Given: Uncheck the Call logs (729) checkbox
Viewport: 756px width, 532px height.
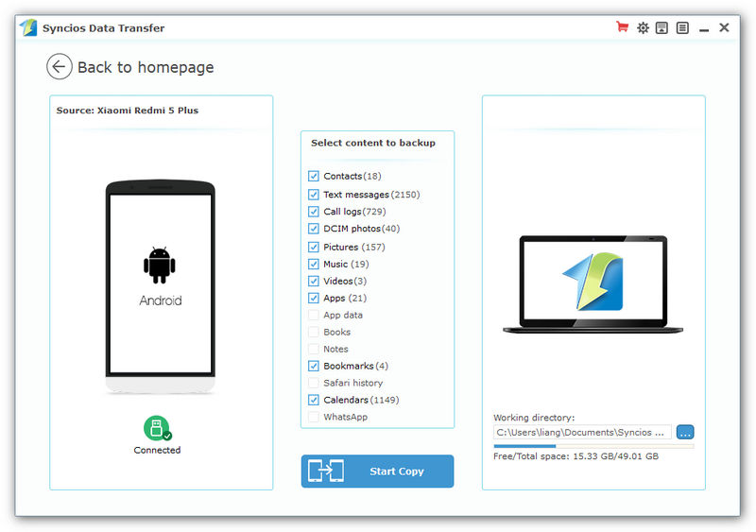Looking at the screenshot, I should 314,212.
